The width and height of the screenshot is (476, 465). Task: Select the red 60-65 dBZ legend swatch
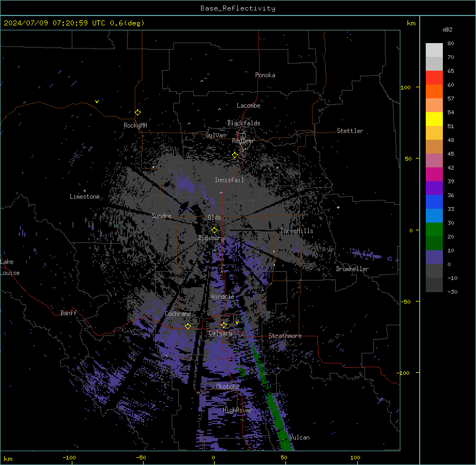point(434,78)
